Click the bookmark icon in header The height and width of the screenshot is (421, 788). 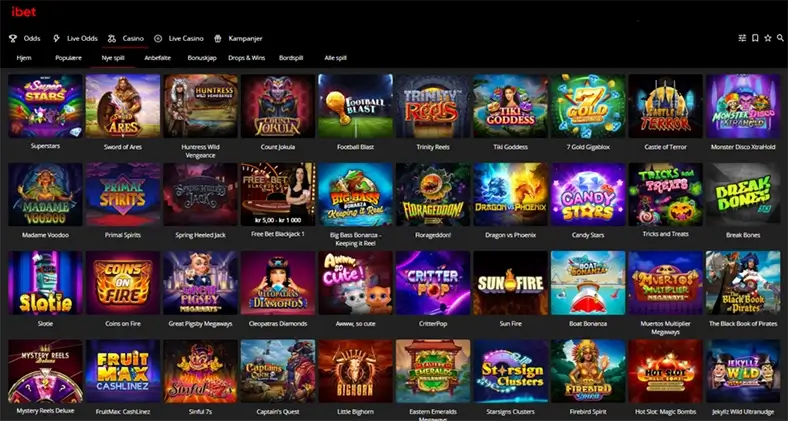[x=755, y=38]
